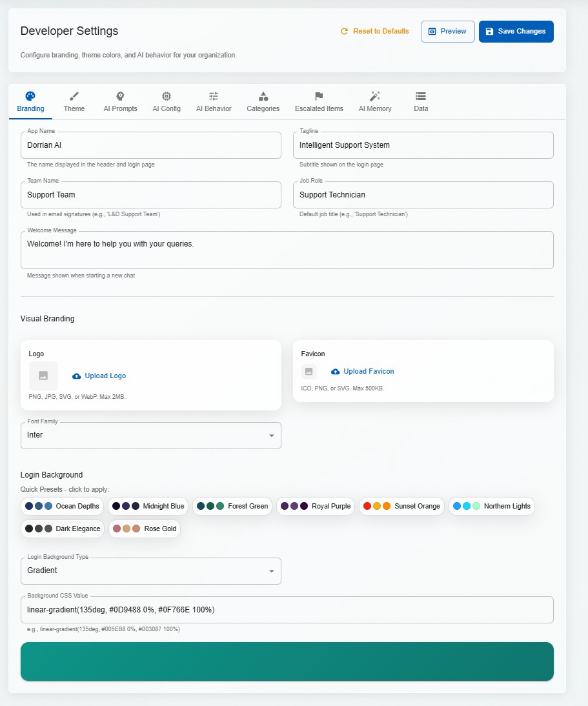Click the AI Prompts location pin icon
The height and width of the screenshot is (706, 588).
(120, 96)
